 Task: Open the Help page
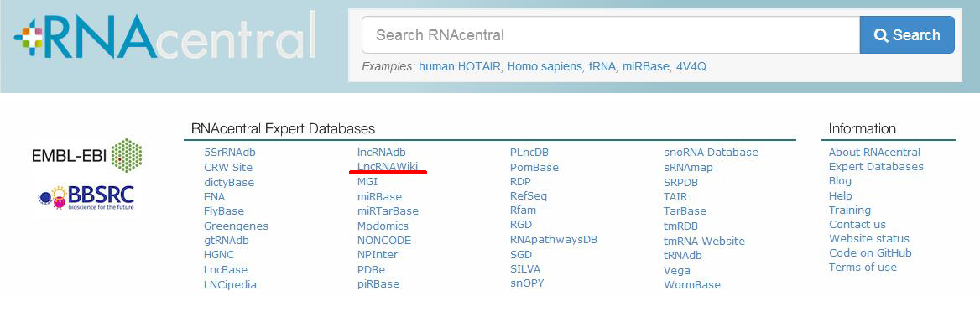click(x=840, y=195)
